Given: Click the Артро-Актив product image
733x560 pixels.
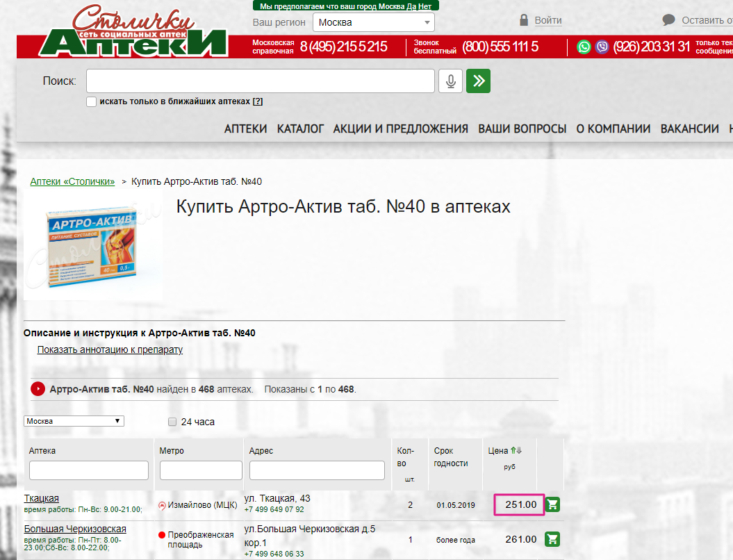Looking at the screenshot, I should pyautogui.click(x=94, y=247).
